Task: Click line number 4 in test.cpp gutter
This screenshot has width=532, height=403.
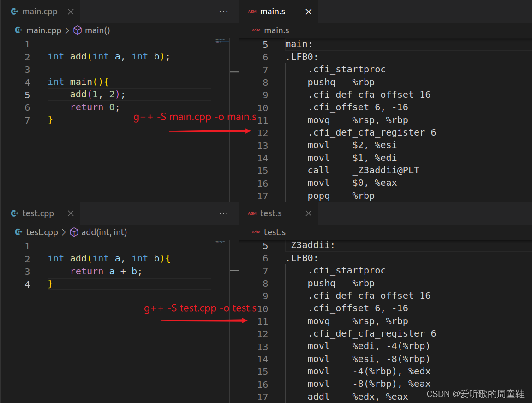Action: point(27,284)
